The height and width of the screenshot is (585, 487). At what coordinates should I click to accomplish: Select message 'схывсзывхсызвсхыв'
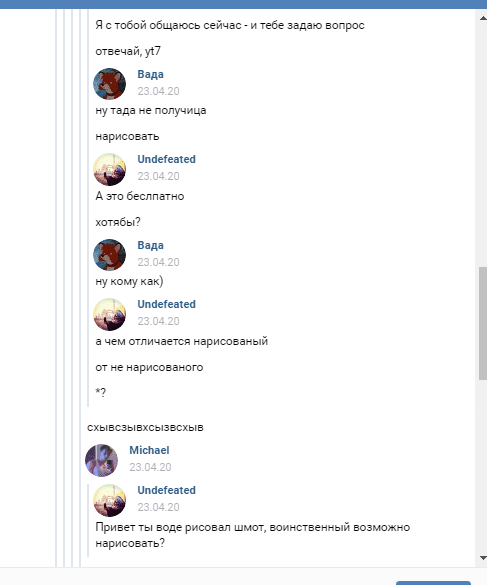coord(145,427)
